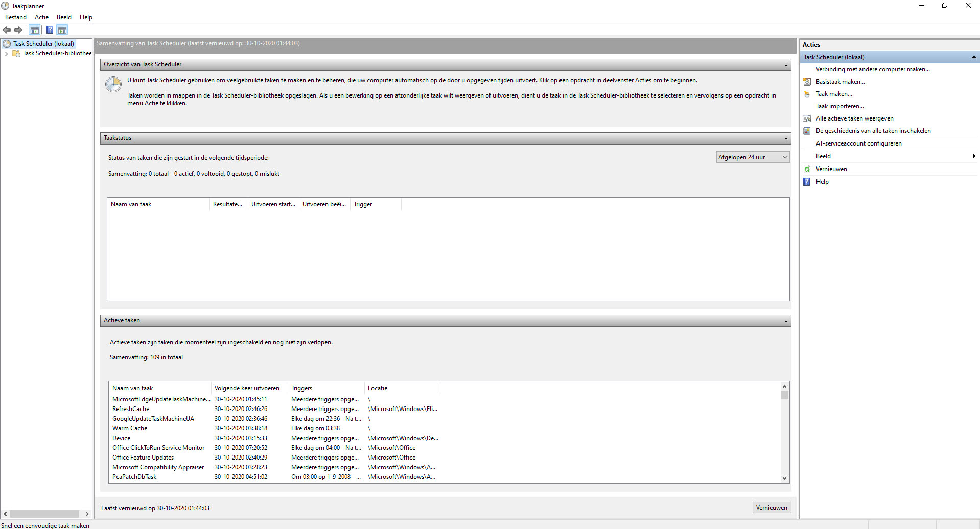Toggle the action pane toolbar icon
The image size is (980, 529).
pyautogui.click(x=62, y=30)
